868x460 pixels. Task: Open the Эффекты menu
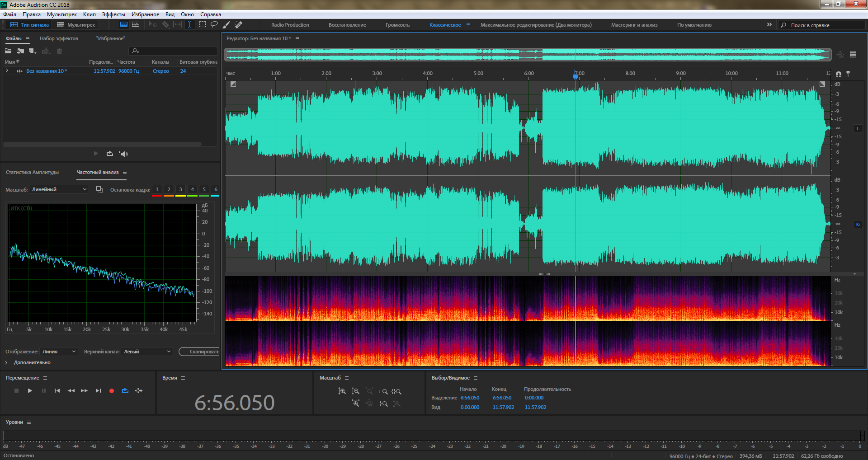[x=113, y=14]
